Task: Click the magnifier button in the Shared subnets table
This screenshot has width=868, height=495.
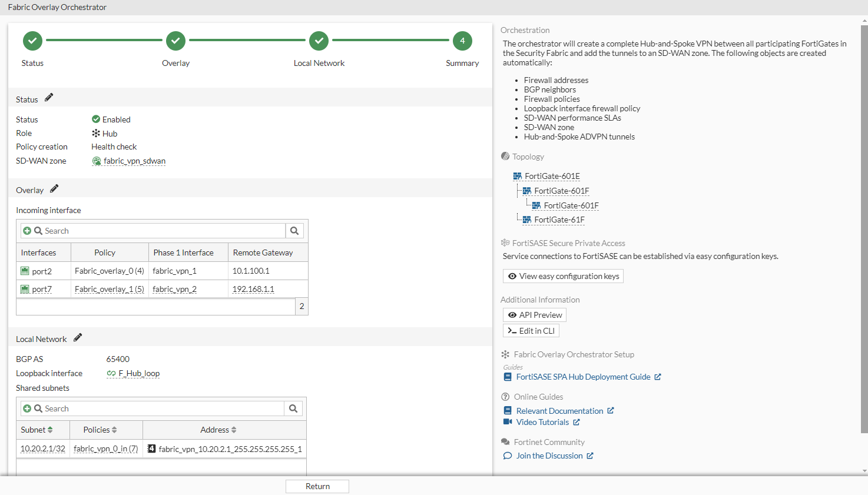Action: (x=293, y=408)
